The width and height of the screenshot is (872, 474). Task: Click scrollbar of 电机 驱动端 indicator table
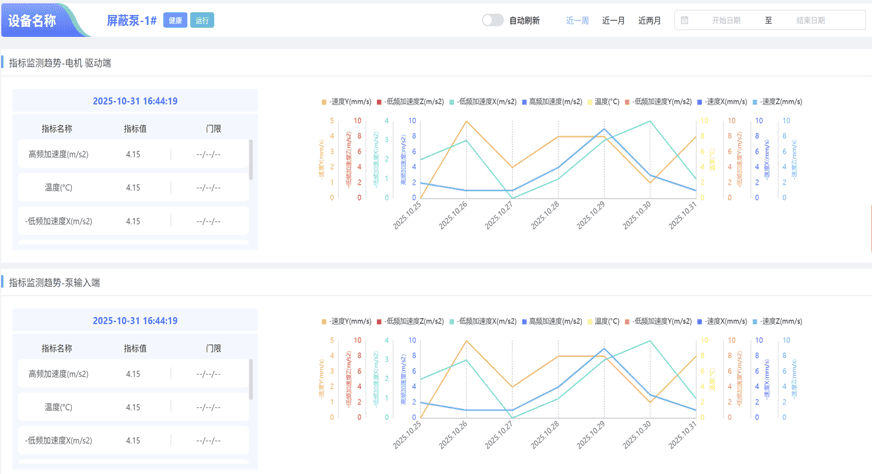click(x=250, y=160)
